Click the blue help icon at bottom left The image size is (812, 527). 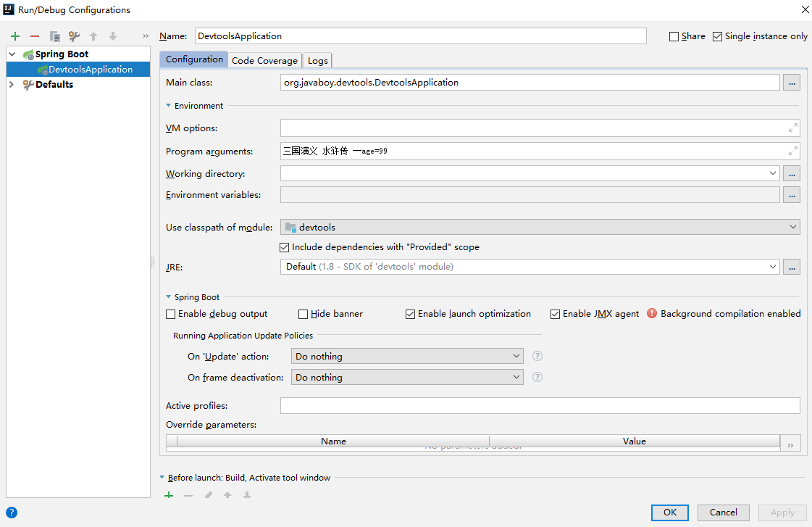[12, 513]
